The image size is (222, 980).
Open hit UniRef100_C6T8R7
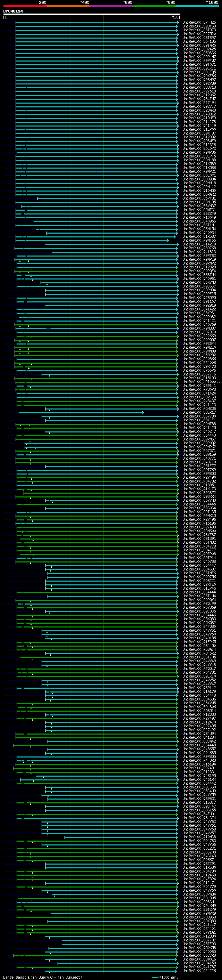point(199,38)
